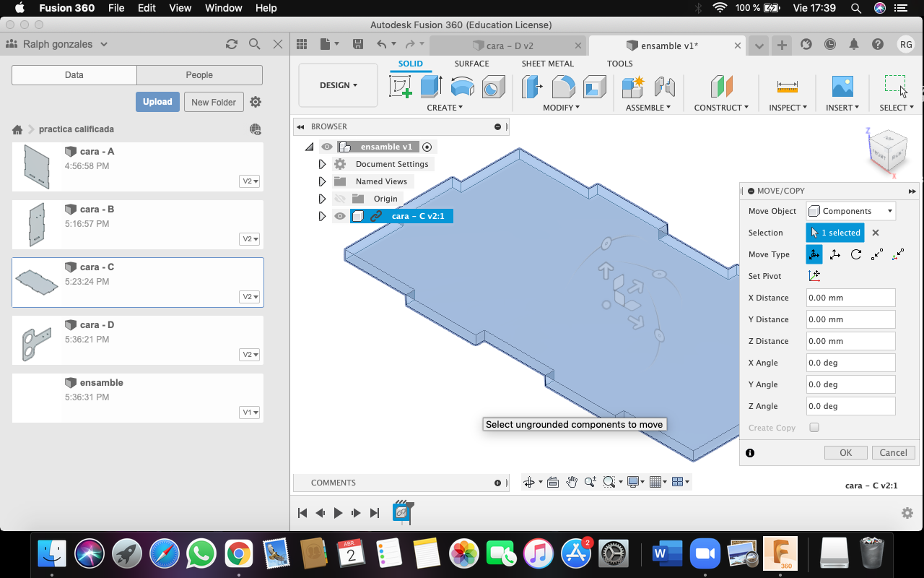
Task: Open the DESIGN workspace dropdown
Action: coord(338,85)
